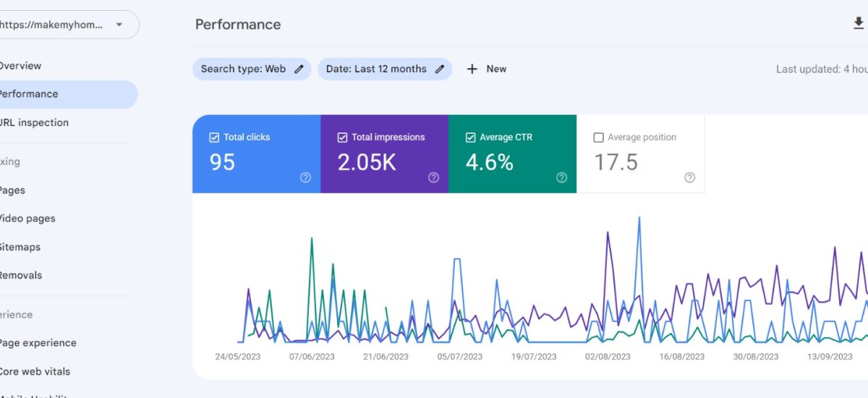The height and width of the screenshot is (398, 868).
Task: Click the plus icon to add a filter
Action: [472, 69]
